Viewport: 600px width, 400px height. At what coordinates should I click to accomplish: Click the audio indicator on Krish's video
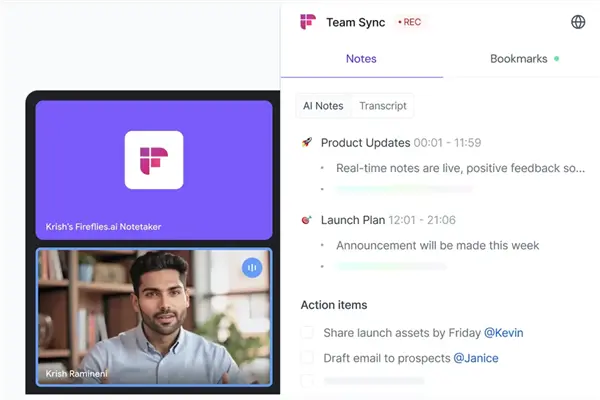[252, 267]
